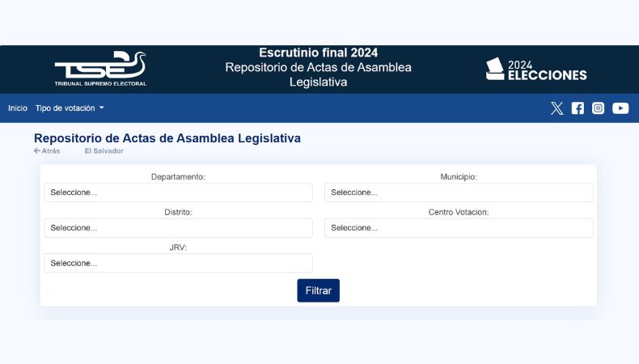639x364 pixels.
Task: Click the Filtrar button
Action: point(318,290)
